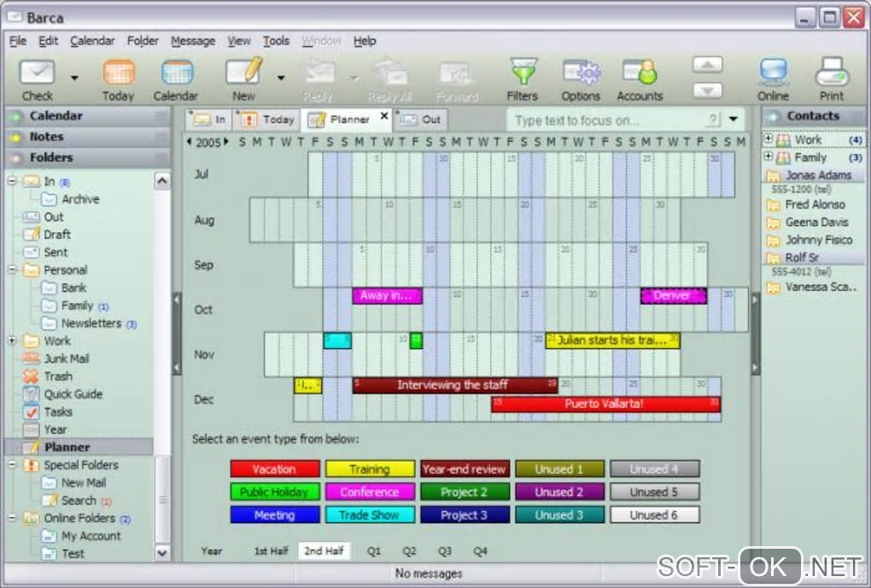The height and width of the screenshot is (588, 871).
Task: Open the Accounts toolbar icon
Action: (640, 73)
